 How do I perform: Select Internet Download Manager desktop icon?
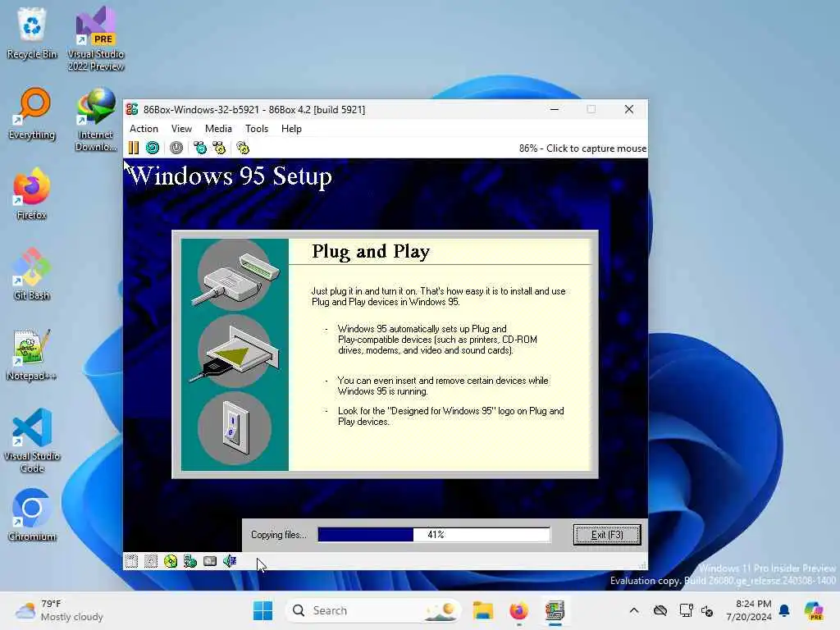pos(96,120)
